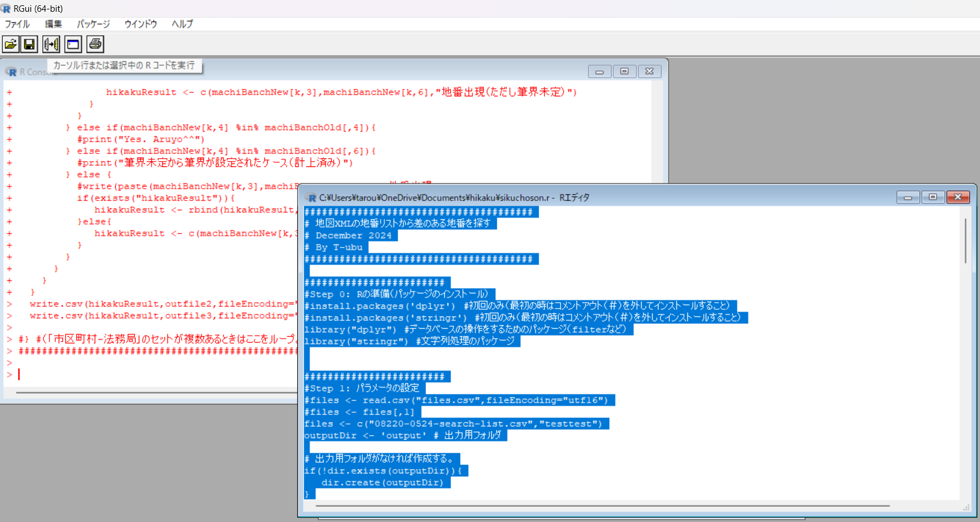Open the ヘルプ menu
Image resolution: width=980 pixels, height=522 pixels.
click(182, 24)
